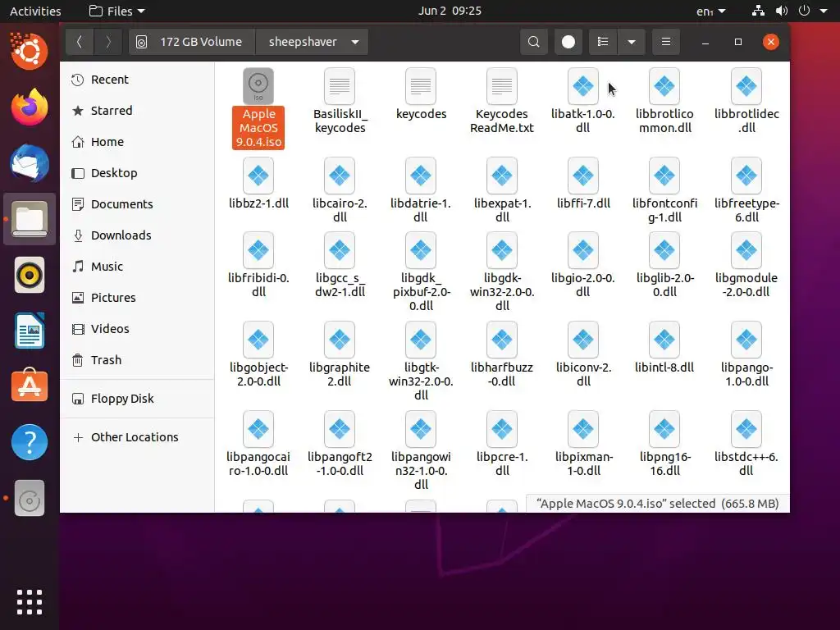840x630 pixels.
Task: Open Home folder in the sidebar
Action: pos(138,141)
